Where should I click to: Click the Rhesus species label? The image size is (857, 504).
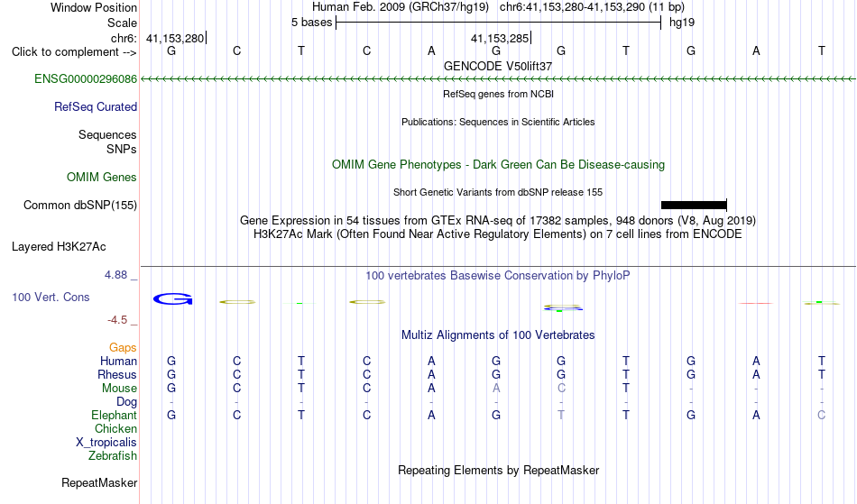click(117, 374)
